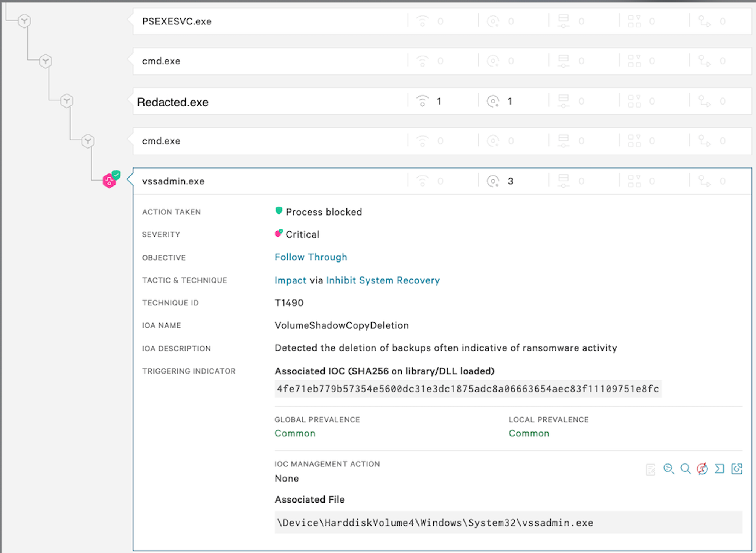Click the plain magnifying glass icon
The height and width of the screenshot is (553, 756).
686,469
